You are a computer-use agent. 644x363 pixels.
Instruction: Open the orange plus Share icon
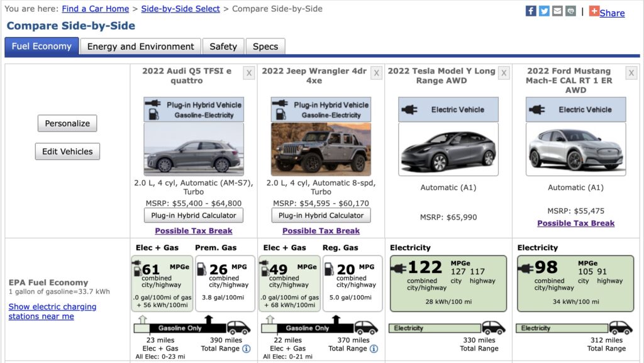594,11
